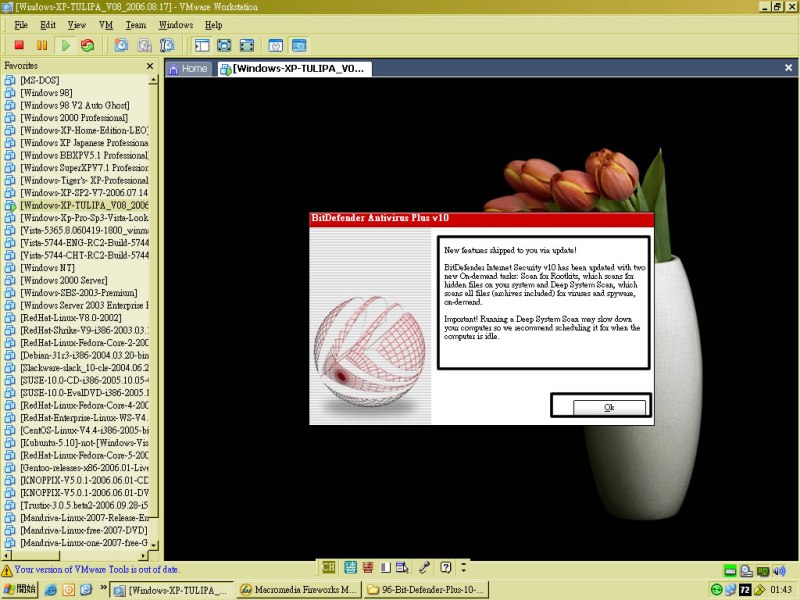Launch Internet Explorer from Quick Launch
800x600 pixels.
[51, 590]
